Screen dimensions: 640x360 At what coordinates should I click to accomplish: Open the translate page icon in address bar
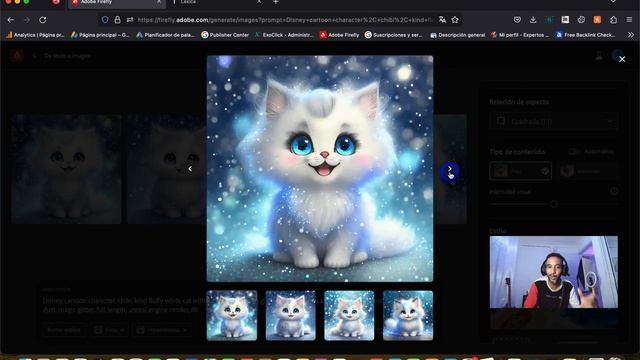coord(442,20)
